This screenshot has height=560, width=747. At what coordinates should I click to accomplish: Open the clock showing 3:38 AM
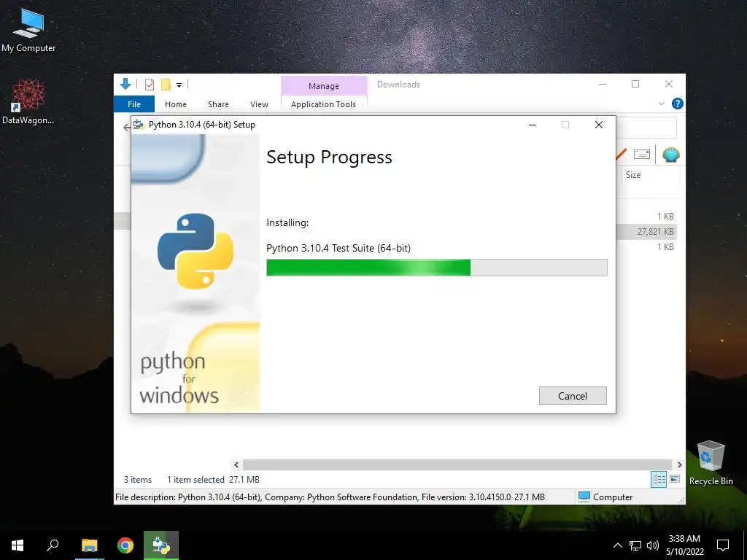coord(684,545)
